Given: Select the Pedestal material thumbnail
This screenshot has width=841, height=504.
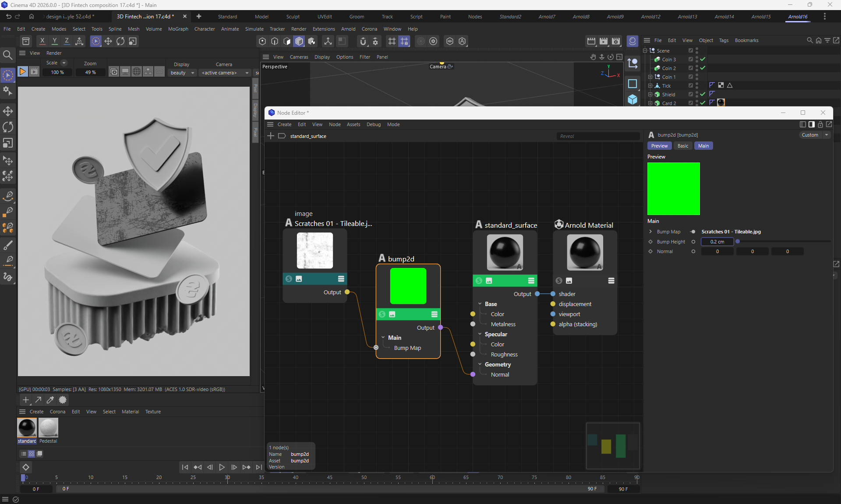Looking at the screenshot, I should click(48, 428).
